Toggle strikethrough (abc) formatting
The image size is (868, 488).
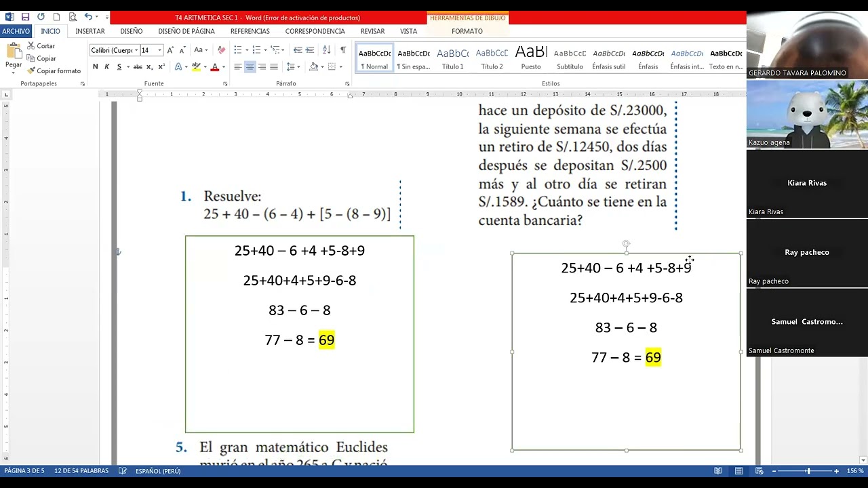[138, 66]
